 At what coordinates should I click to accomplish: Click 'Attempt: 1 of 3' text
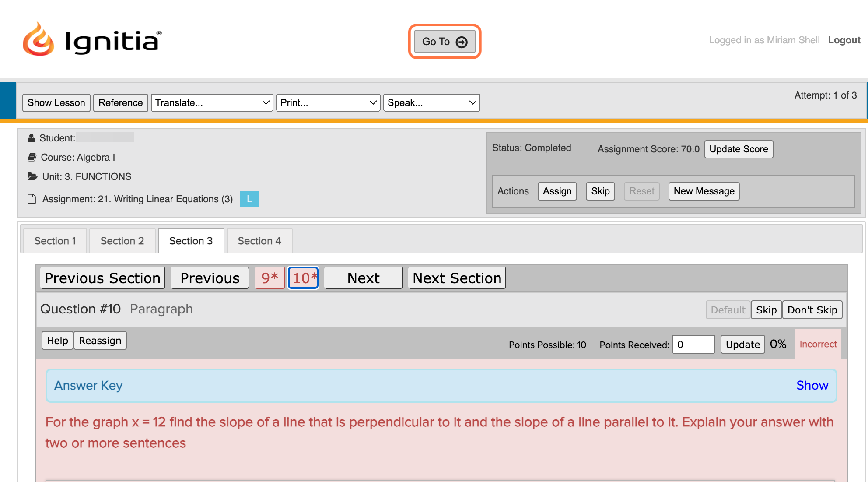click(825, 95)
